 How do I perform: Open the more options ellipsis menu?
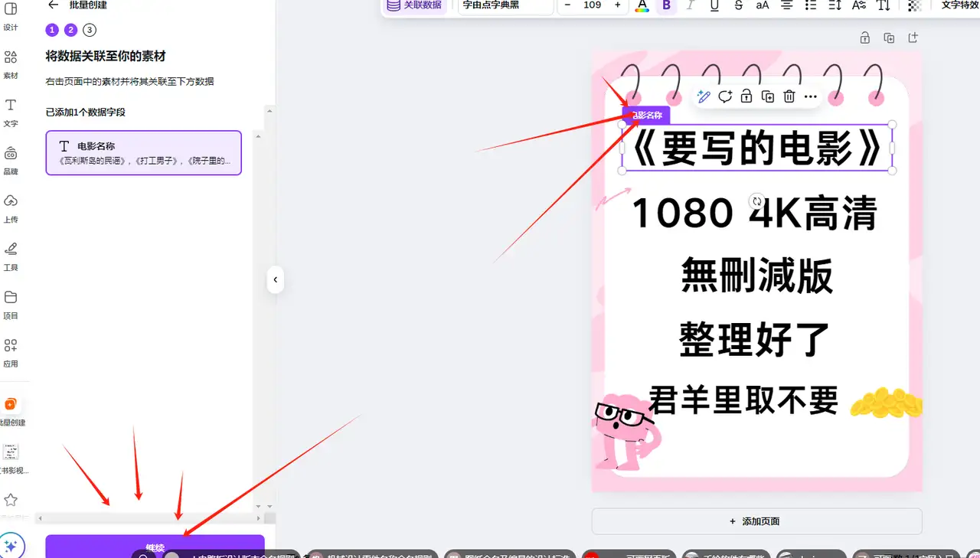point(811,96)
